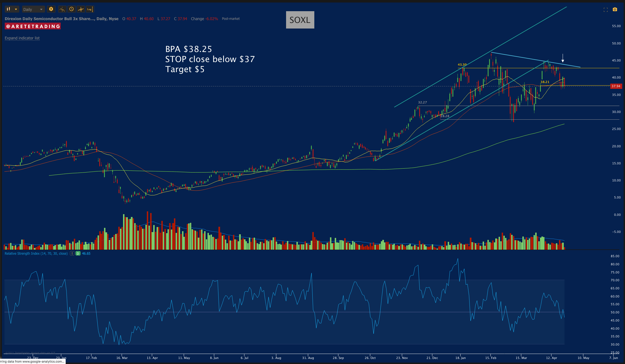Open the RSI options three-dot menu
The image size is (625, 364).
pyautogui.click(x=72, y=254)
